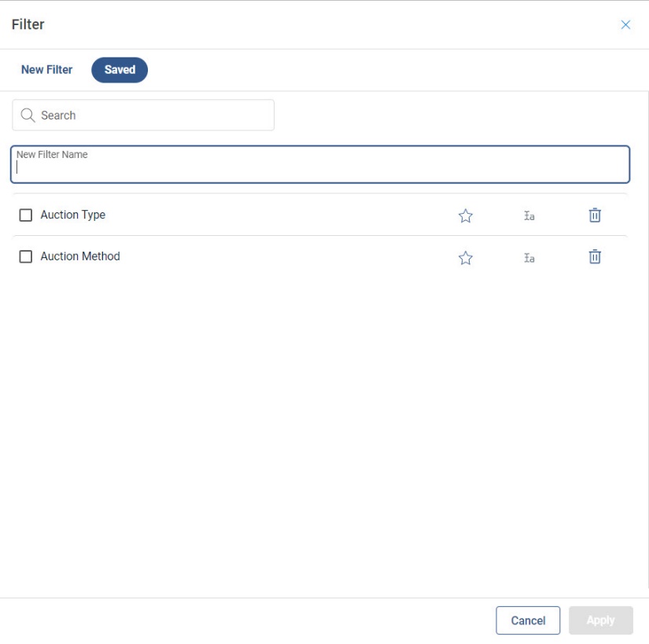Click into the New Filter Name box
The height and width of the screenshot is (644, 649).
[319, 167]
